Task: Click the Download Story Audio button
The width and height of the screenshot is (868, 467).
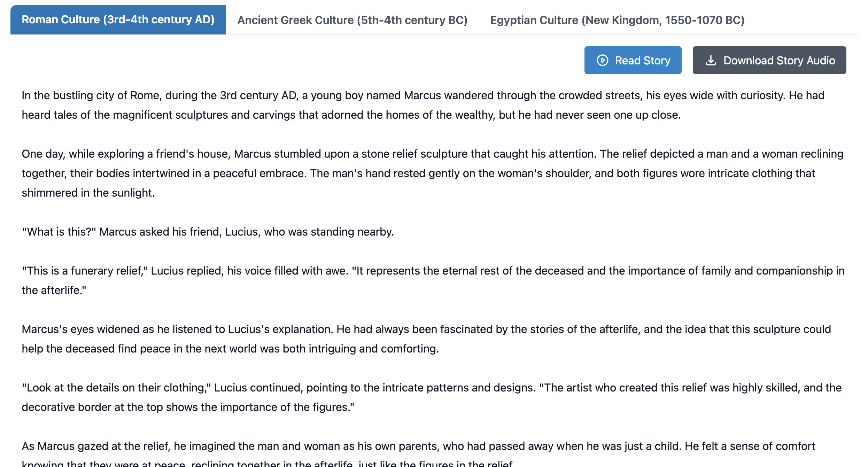Action: pyautogui.click(x=769, y=60)
